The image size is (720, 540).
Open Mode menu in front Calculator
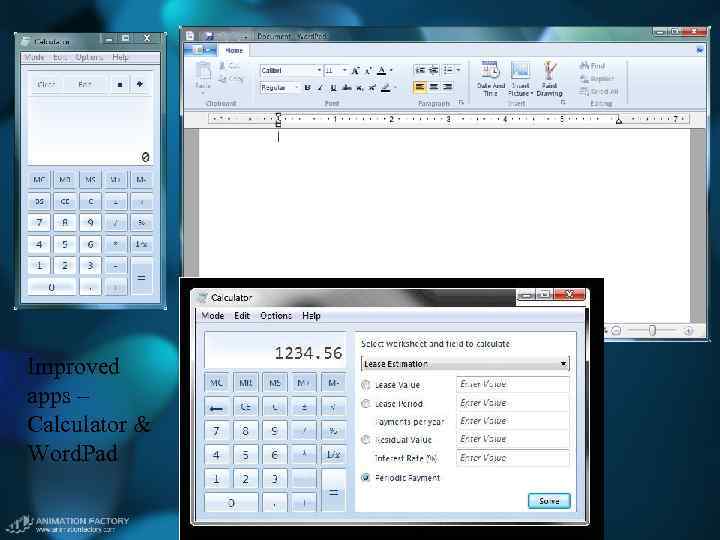(x=213, y=315)
